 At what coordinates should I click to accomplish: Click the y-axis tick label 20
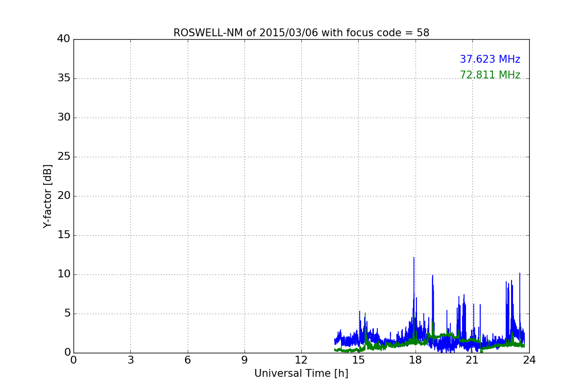(x=63, y=196)
